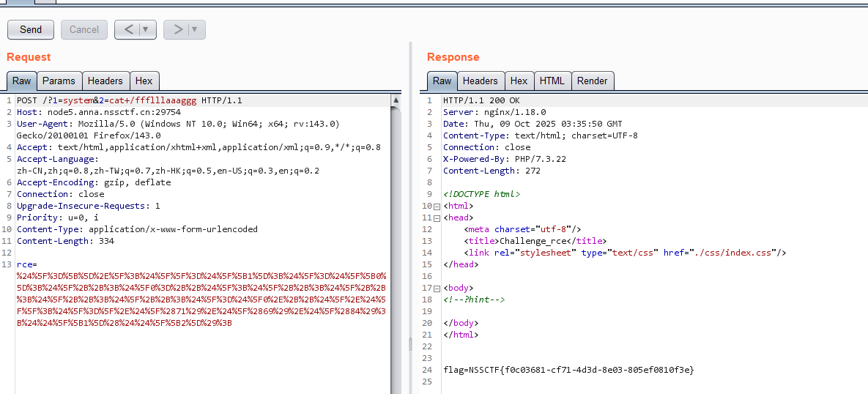Click the Send button
The width and height of the screenshot is (868, 394).
(x=31, y=30)
